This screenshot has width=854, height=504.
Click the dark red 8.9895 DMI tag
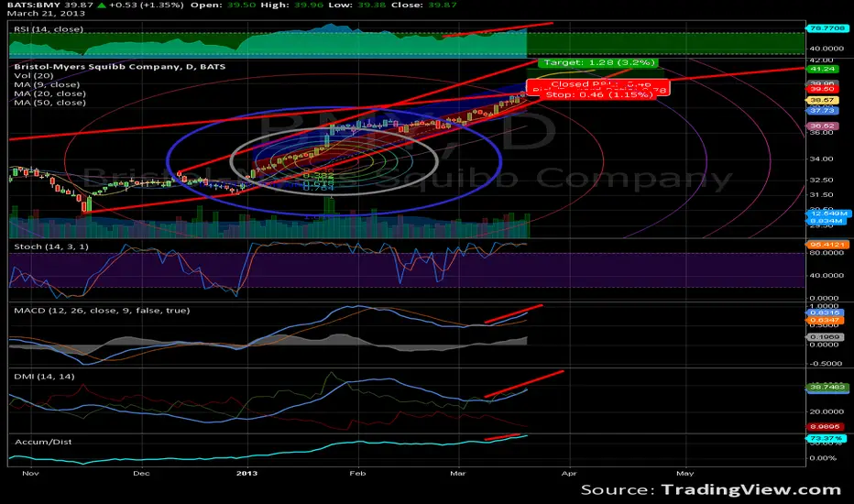825,427
